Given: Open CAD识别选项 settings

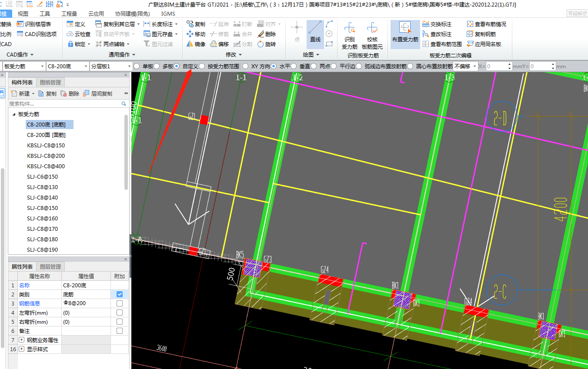Looking at the screenshot, I should tap(37, 34).
